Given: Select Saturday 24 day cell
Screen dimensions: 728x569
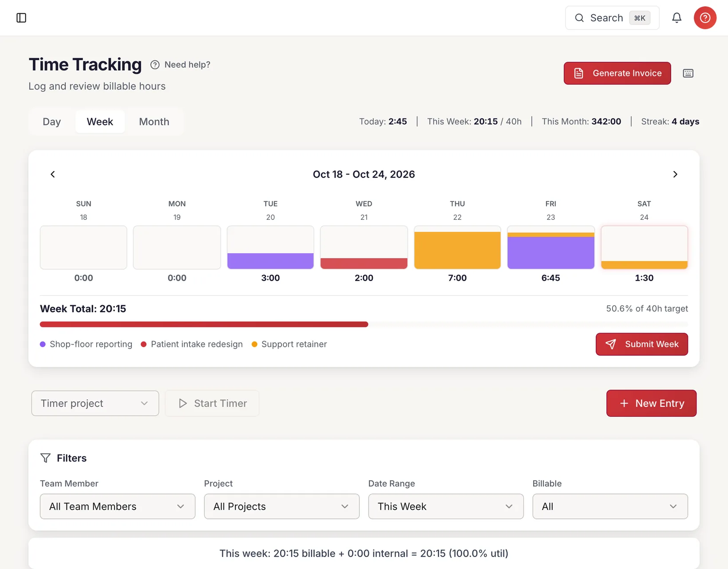Looking at the screenshot, I should tap(644, 247).
